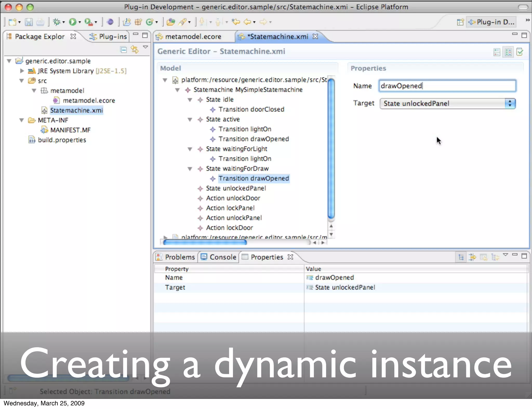
Task: Click Collapse All icon in Package Explorer
Action: [124, 49]
